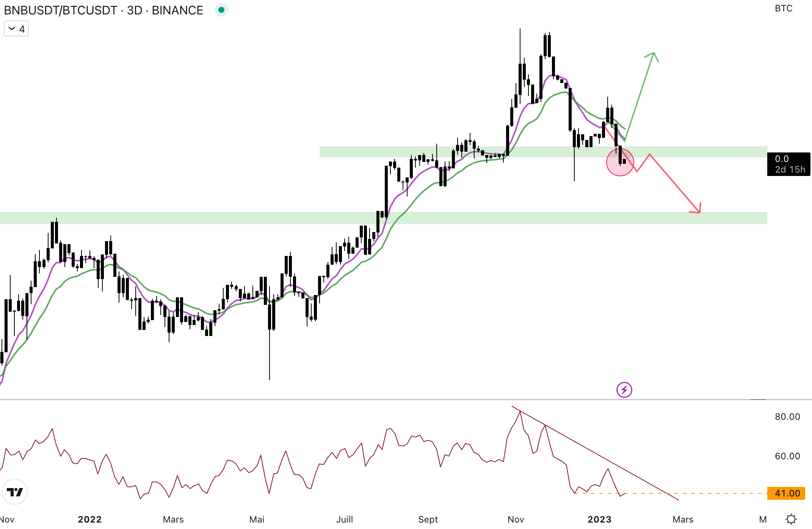Select the red downward arrow drawing

pos(675,183)
